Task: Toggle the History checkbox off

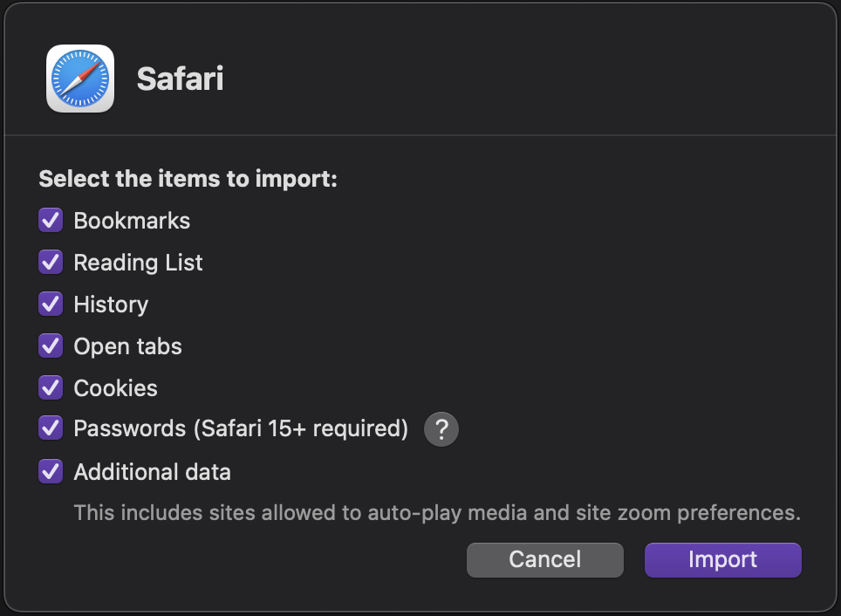Action: [50, 304]
